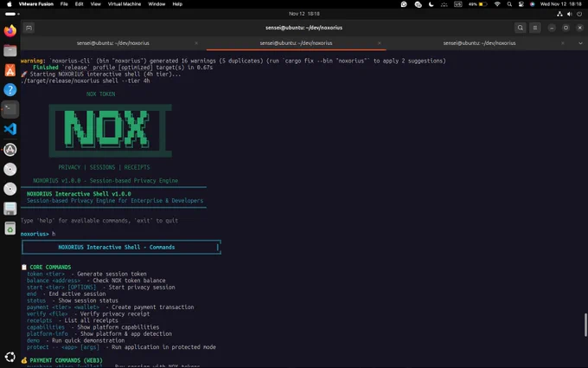Click the 'verify <file>' command text

[x=47, y=314]
